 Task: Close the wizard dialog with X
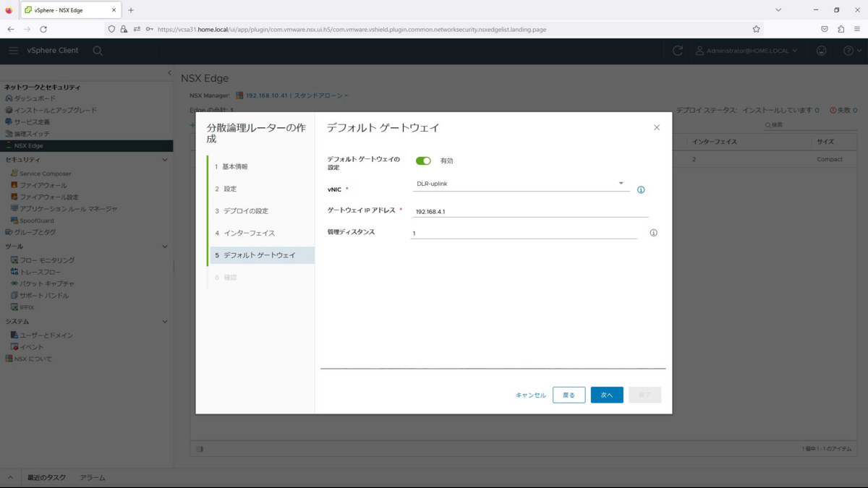point(657,127)
